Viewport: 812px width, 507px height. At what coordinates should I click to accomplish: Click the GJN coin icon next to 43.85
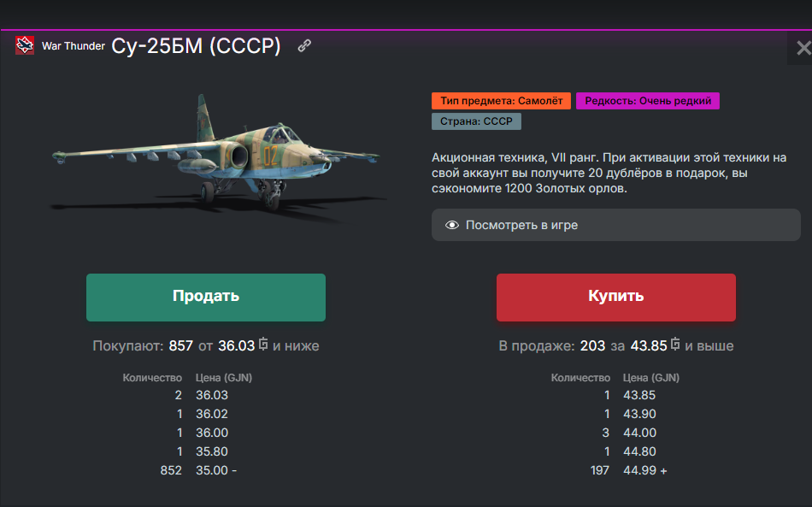point(675,345)
